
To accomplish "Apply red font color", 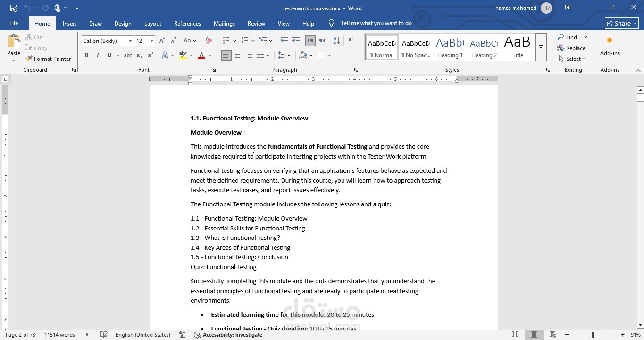I will click(201, 55).
